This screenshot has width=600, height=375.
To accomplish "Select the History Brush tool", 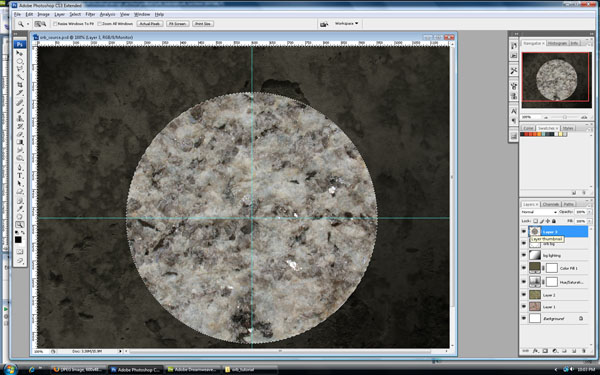I will (20, 126).
